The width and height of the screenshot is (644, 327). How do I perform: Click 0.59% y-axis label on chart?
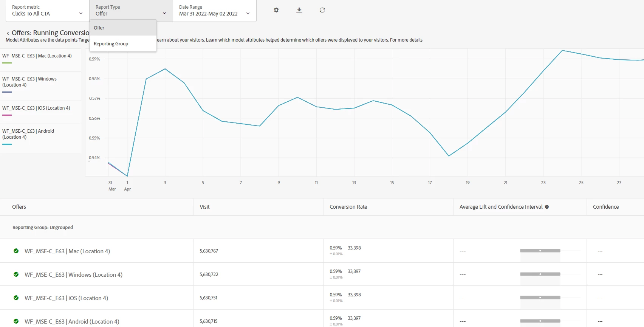click(x=94, y=59)
